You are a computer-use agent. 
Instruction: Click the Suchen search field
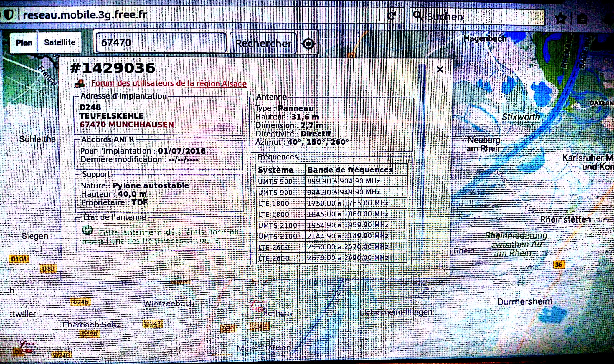(x=477, y=17)
